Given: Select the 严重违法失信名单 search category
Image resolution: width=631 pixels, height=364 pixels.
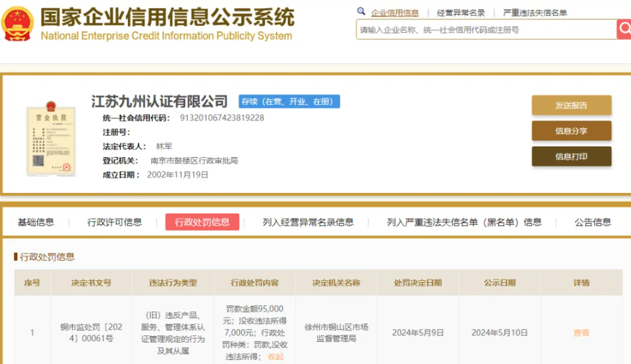Looking at the screenshot, I should [x=534, y=13].
